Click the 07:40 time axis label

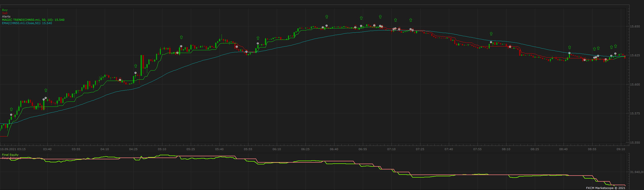(x=449, y=149)
